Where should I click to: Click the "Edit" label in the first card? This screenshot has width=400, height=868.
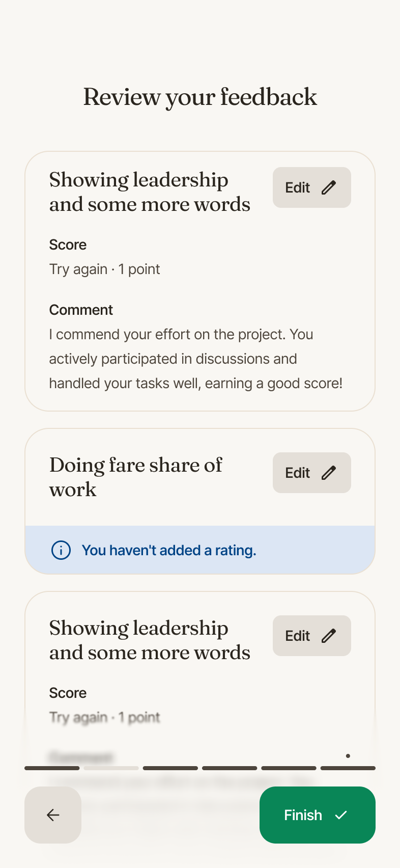pos(298,187)
